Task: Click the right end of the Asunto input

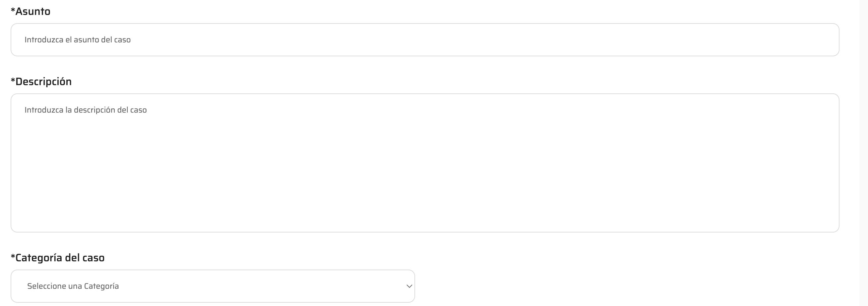Action: point(822,40)
